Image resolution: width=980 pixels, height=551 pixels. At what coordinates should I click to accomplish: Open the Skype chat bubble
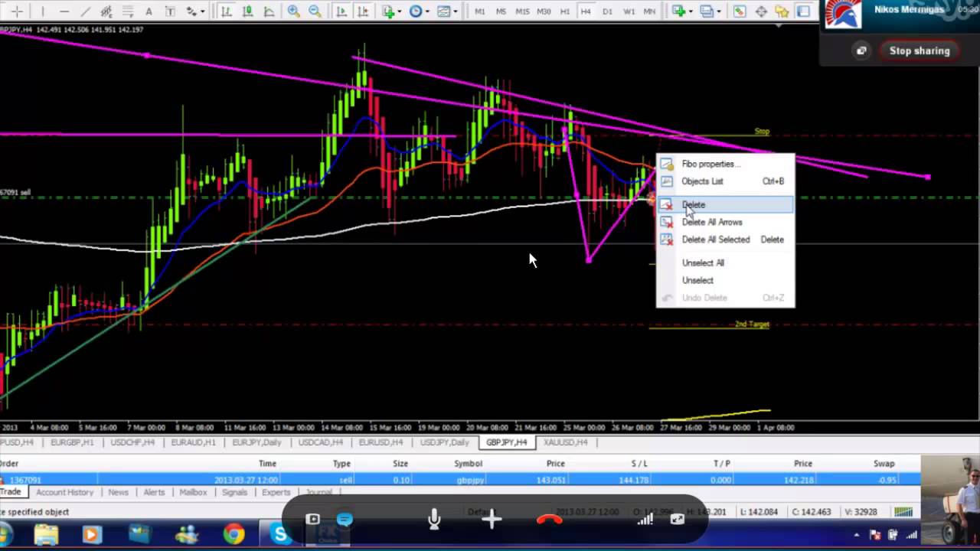(345, 520)
